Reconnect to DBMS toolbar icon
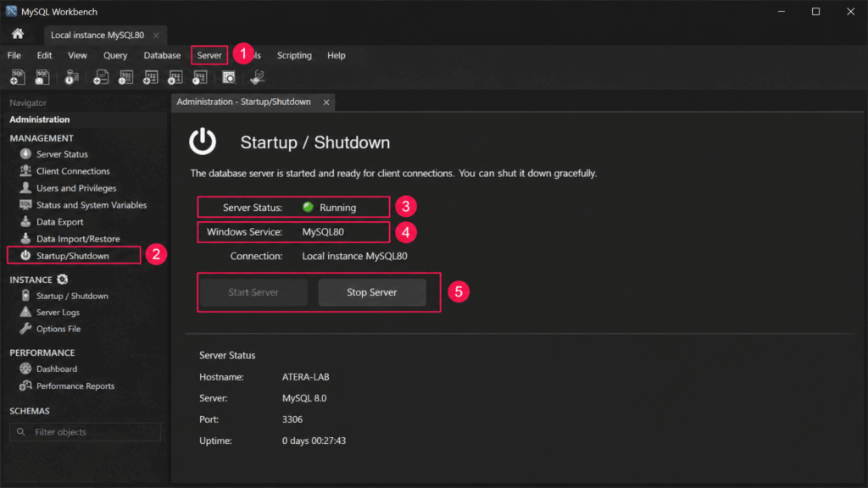Screen dimensions: 868x488 click(x=258, y=77)
